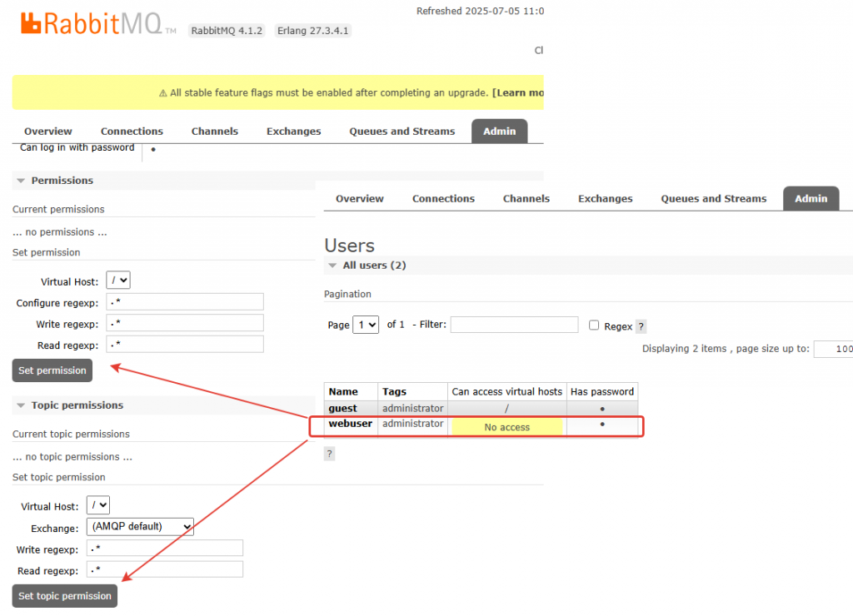This screenshot has width=853, height=616.
Task: Open Virtual Host dropdown under Set permission
Action: tap(118, 281)
